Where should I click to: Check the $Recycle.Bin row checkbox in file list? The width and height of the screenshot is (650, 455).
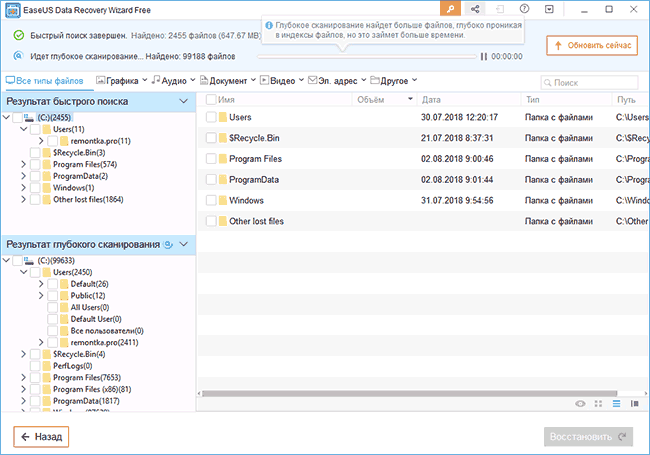[211, 138]
